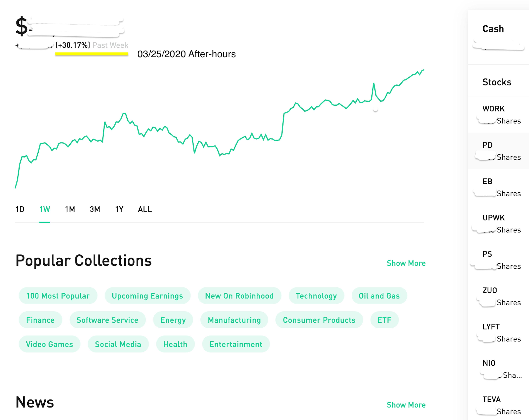This screenshot has height=420, width=529.
Task: Select the 1D time range tab
Action: [20, 209]
